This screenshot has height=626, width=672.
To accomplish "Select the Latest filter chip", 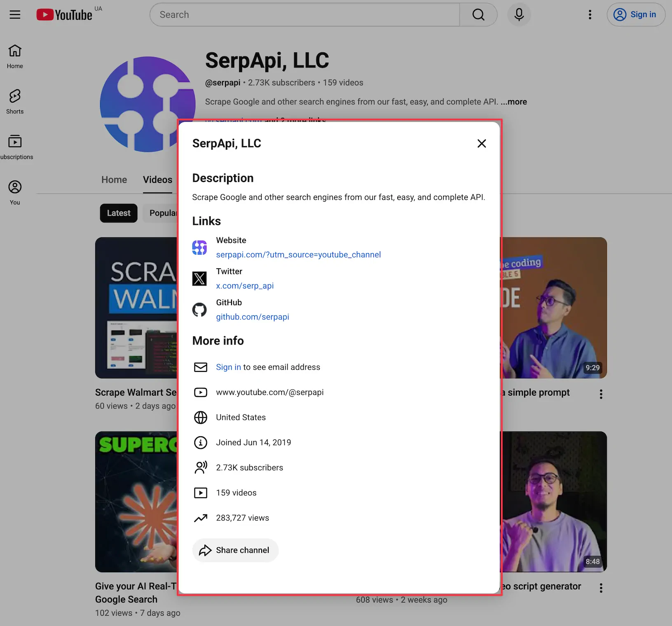I will pos(119,213).
